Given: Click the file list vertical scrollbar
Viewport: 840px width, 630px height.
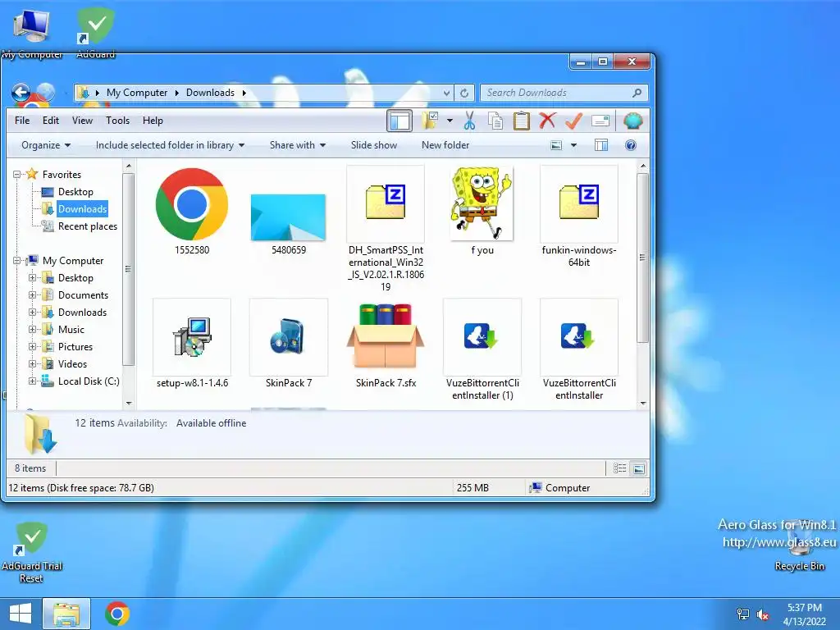Looking at the screenshot, I should coord(643,257).
